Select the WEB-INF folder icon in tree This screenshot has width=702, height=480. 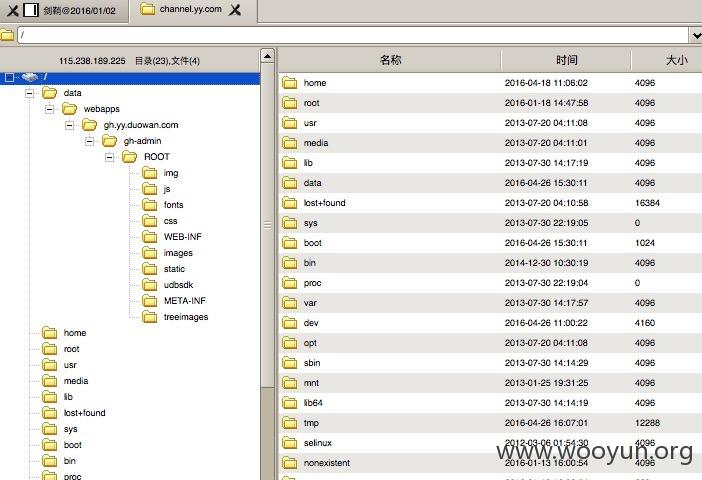[x=150, y=237]
